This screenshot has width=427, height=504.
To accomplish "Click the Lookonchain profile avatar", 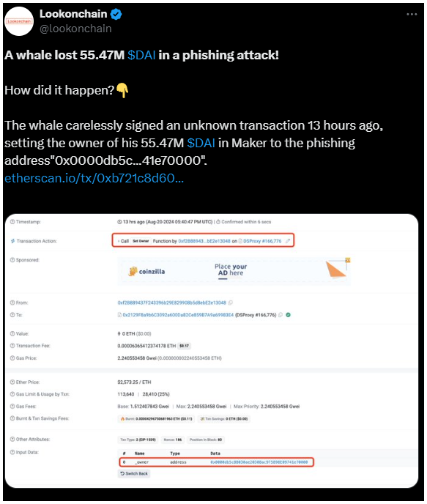I will pos(19,21).
